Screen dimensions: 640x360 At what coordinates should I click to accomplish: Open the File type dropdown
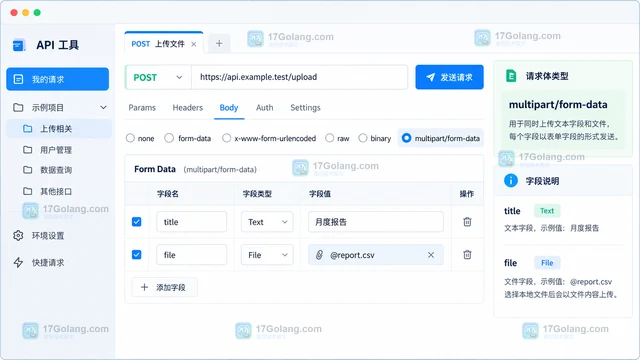[x=267, y=255]
